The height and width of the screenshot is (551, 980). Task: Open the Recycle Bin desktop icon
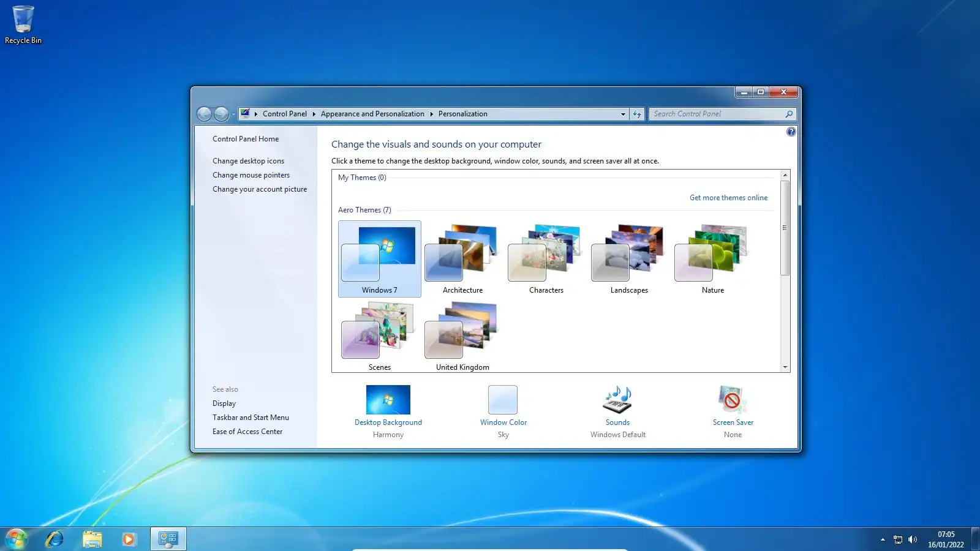[x=23, y=25]
